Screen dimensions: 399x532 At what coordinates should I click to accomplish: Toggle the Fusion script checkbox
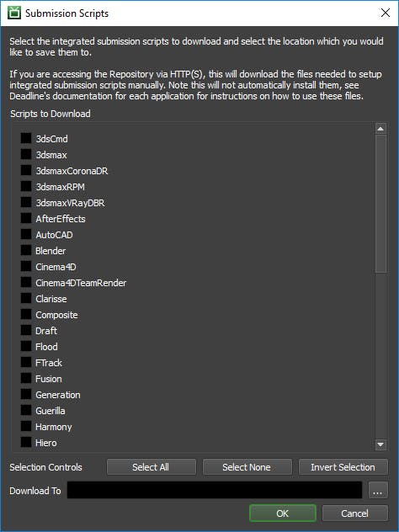click(26, 378)
